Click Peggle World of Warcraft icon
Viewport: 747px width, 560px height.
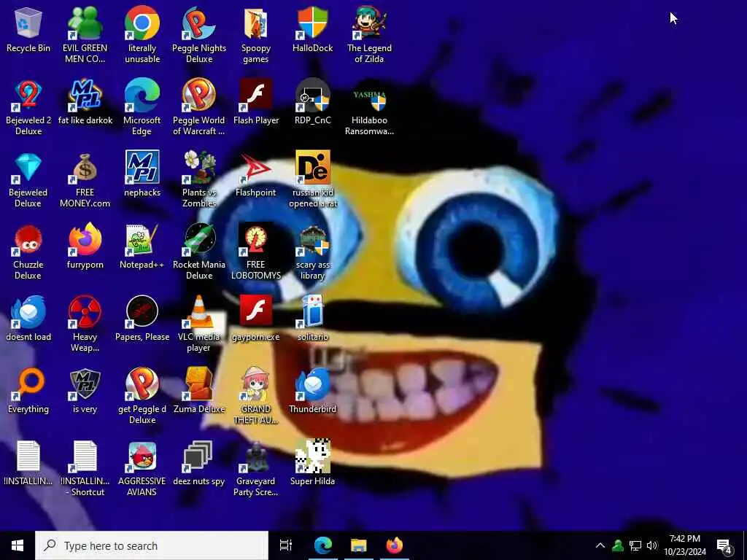pyautogui.click(x=199, y=96)
